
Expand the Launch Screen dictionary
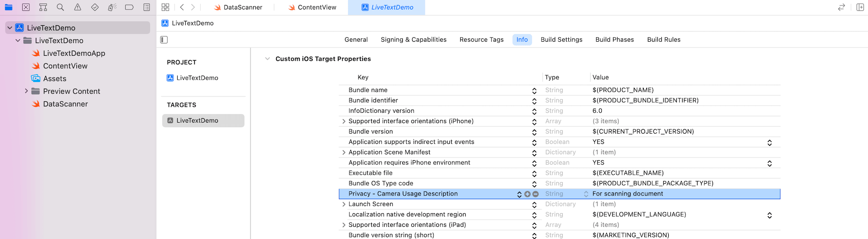344,205
